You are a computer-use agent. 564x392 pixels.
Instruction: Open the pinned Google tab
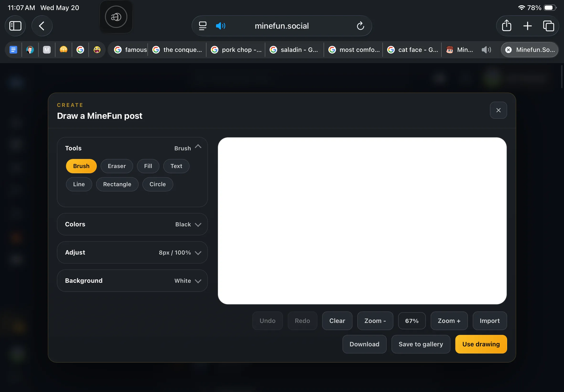80,50
